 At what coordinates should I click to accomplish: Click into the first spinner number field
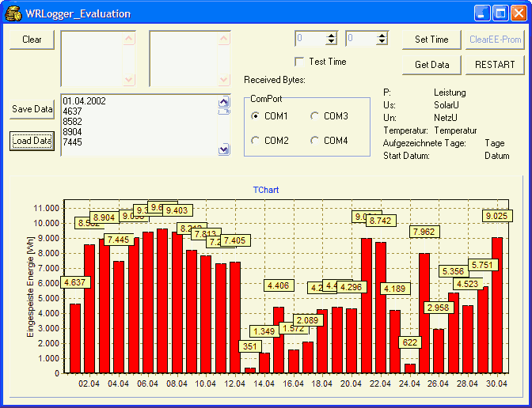pyautogui.click(x=311, y=38)
